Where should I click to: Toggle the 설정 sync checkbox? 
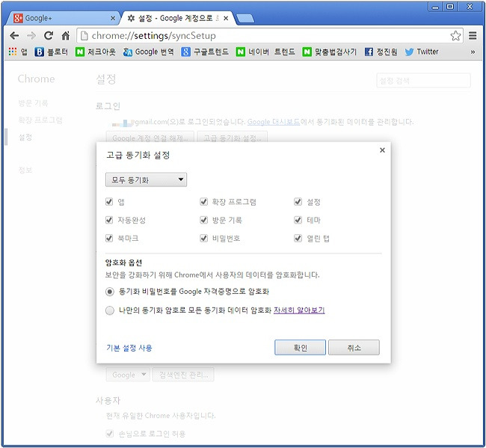click(x=298, y=202)
